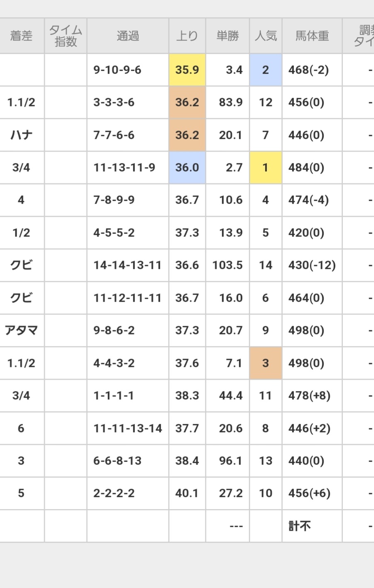The image size is (374, 588).
Task: Click the 103.5 win odds cell
Action: [227, 265]
